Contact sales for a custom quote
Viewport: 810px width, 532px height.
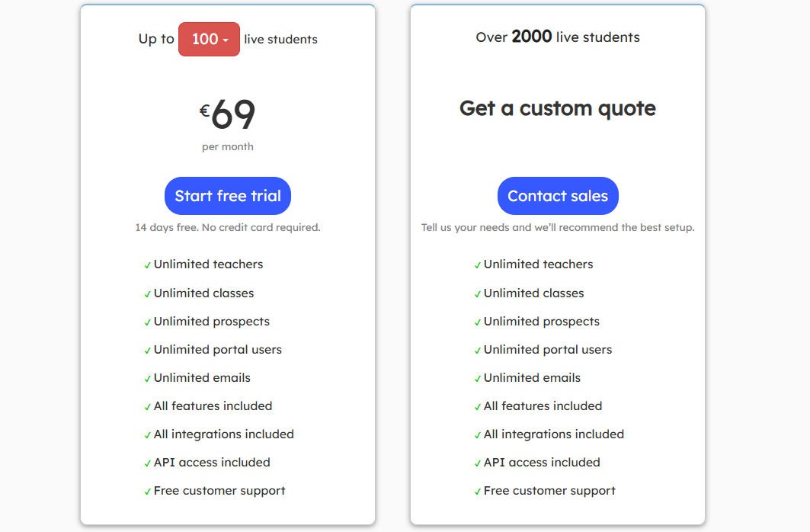[557, 195]
